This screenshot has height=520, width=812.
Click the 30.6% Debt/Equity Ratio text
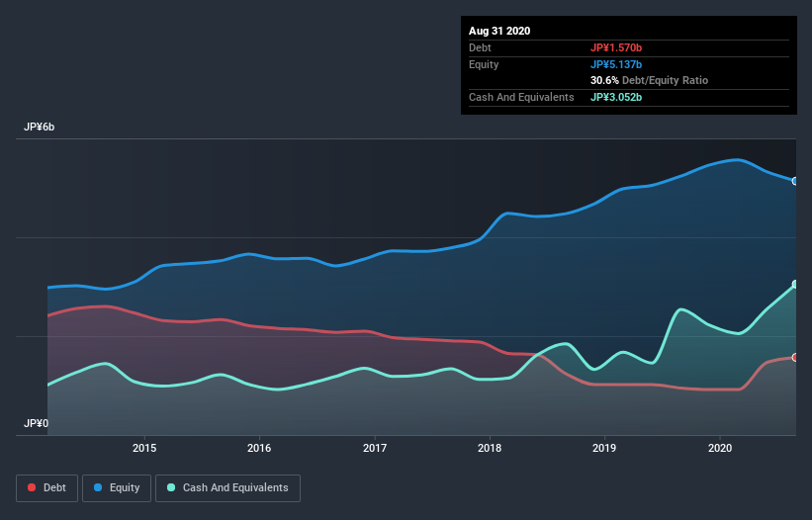(x=650, y=81)
